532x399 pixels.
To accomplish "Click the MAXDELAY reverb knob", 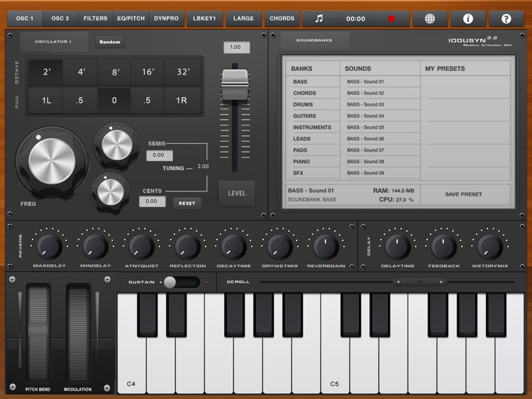I will [49, 247].
